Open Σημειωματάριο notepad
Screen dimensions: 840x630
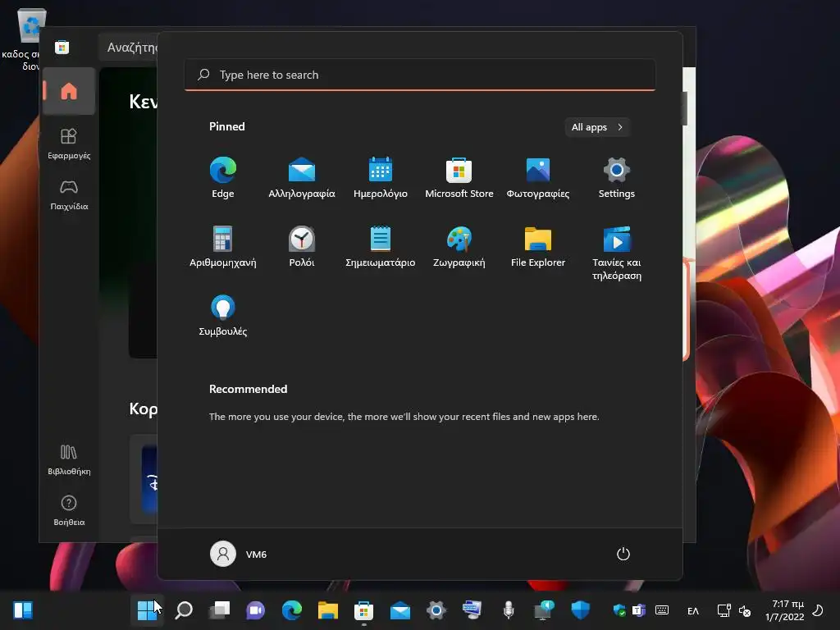pos(381,246)
